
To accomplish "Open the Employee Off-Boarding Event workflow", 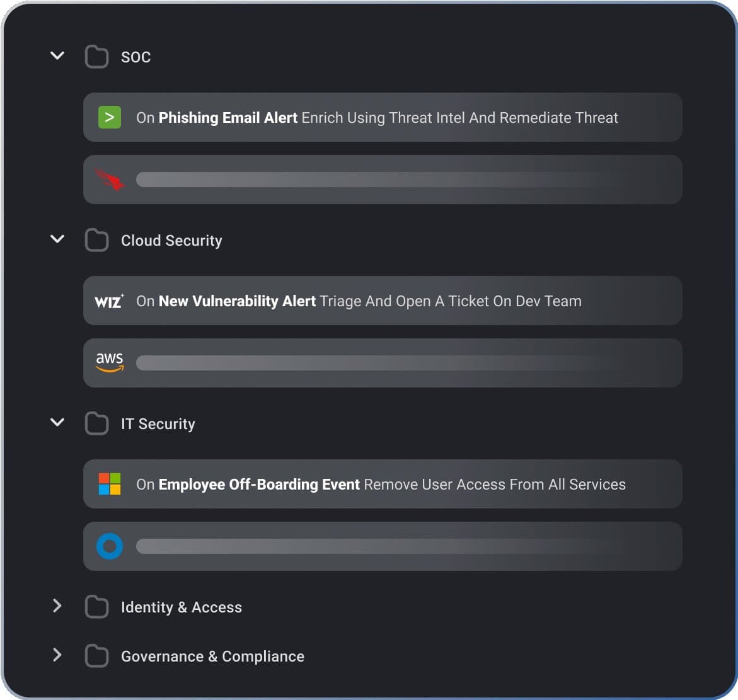I will [381, 485].
